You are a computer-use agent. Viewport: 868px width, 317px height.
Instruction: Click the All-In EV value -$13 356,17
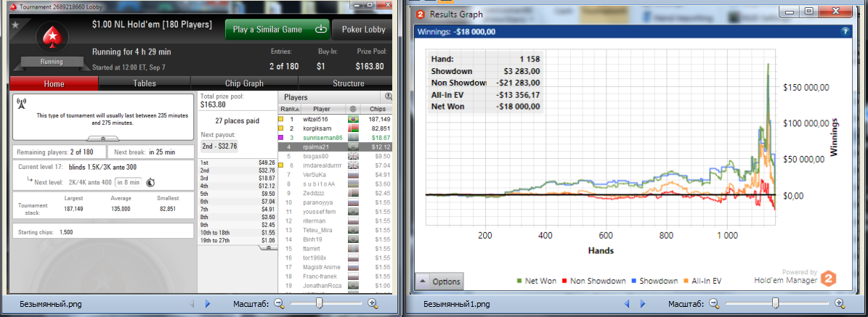(x=519, y=94)
